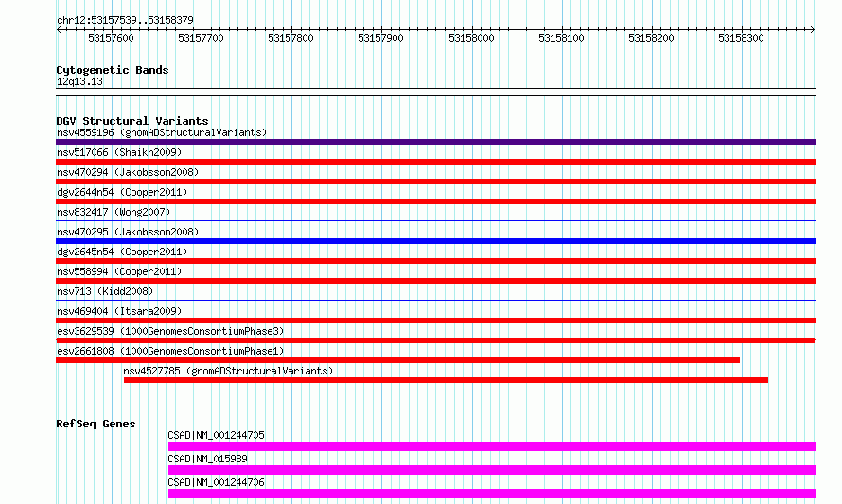Select the esv2661808 1000GenomesConsortiumPhase1 label
Image resolution: width=842 pixels, height=504 pixels.
[170, 351]
